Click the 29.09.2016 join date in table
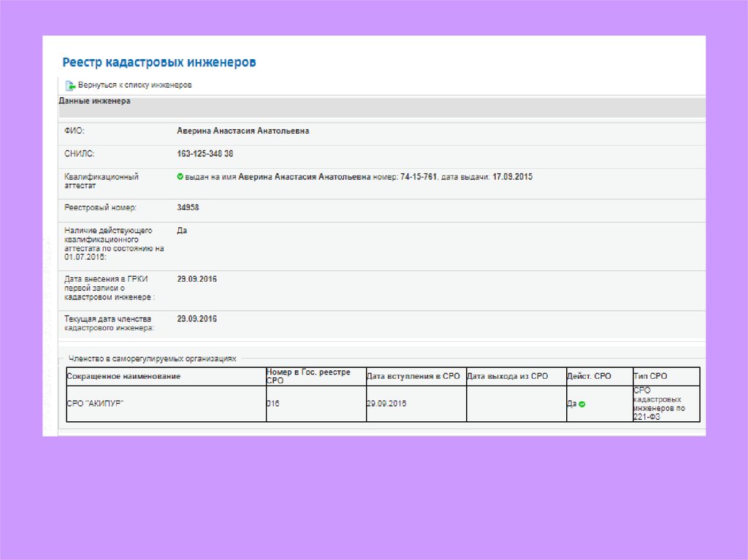 click(x=386, y=404)
